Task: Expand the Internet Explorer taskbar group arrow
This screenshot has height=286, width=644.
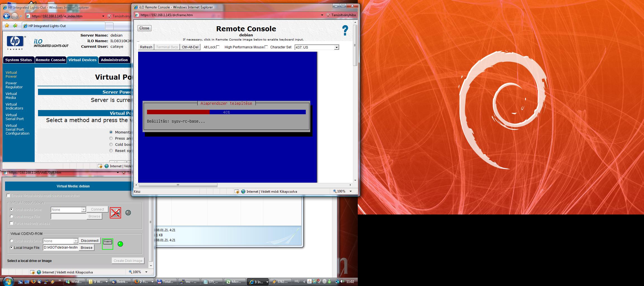Action: point(267,282)
